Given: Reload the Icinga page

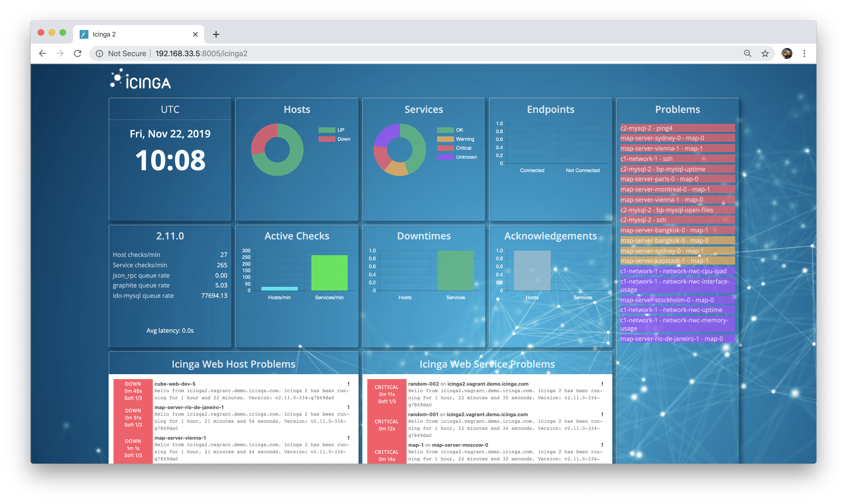Looking at the screenshot, I should [x=78, y=53].
